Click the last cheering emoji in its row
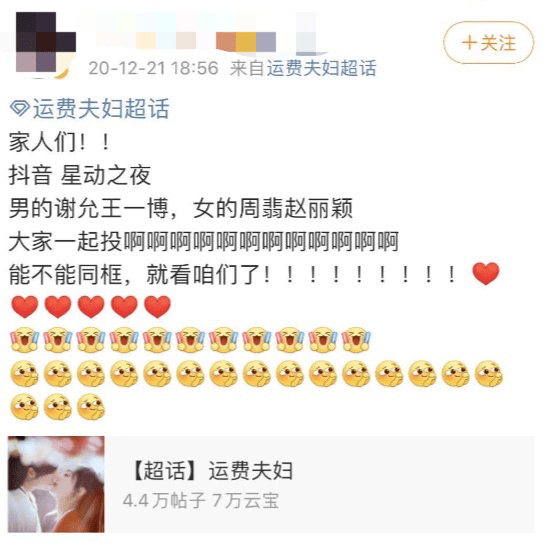 [x=356, y=339]
